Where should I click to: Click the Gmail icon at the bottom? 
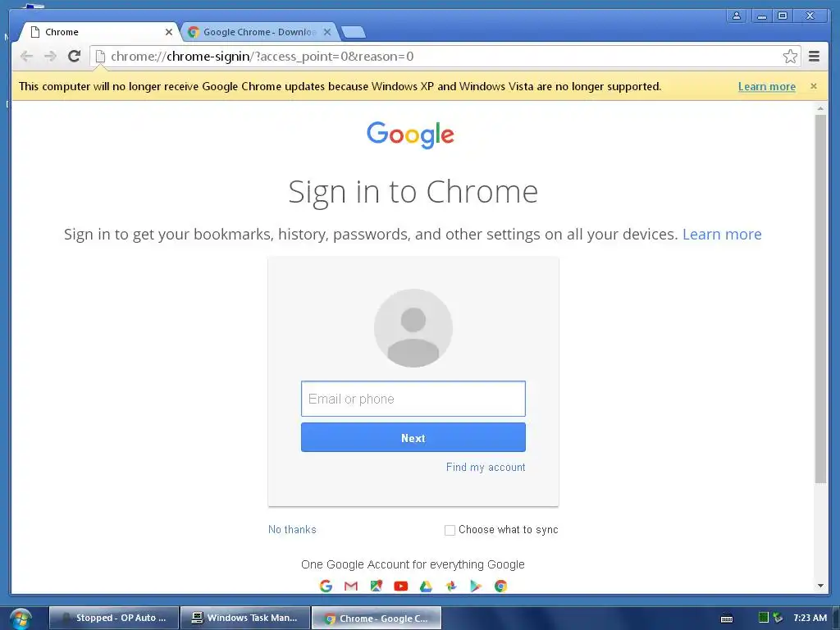pos(351,586)
